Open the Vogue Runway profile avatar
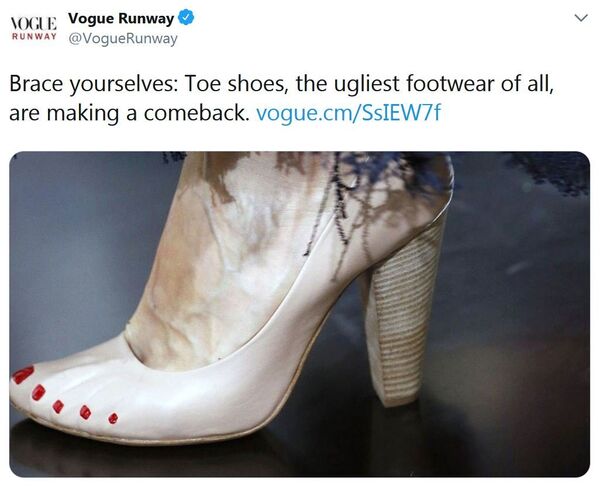The width and height of the screenshot is (600, 488). pos(34,28)
